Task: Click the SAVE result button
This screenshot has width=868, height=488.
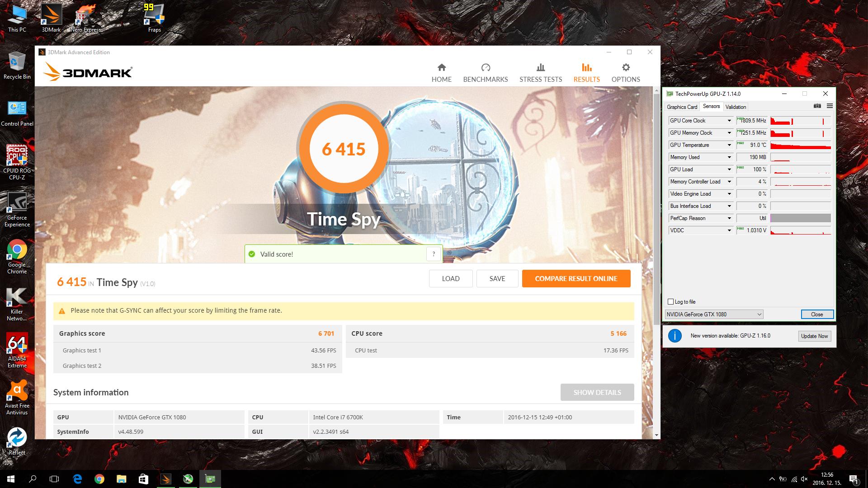Action: pyautogui.click(x=497, y=279)
